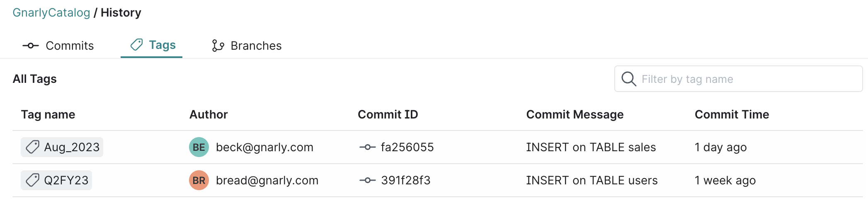Image resolution: width=868 pixels, height=203 pixels.
Task: Click the commit icon beside Commits tab
Action: coord(31,46)
